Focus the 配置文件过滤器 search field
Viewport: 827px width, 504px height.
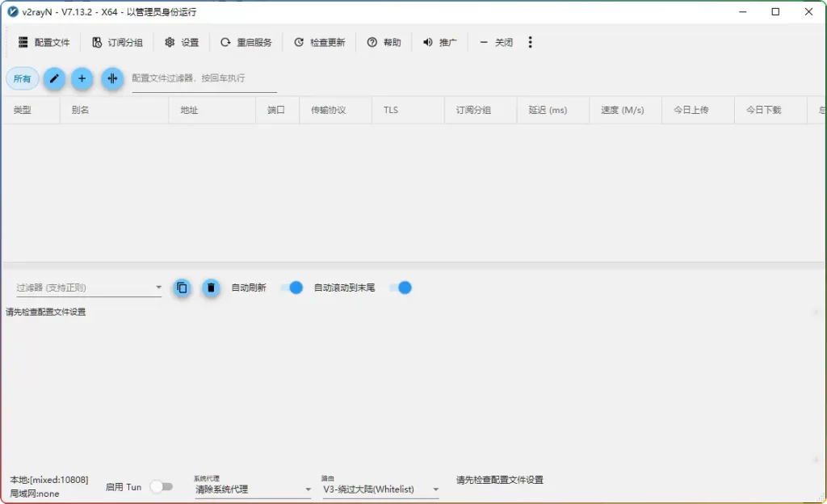pyautogui.click(x=204, y=78)
